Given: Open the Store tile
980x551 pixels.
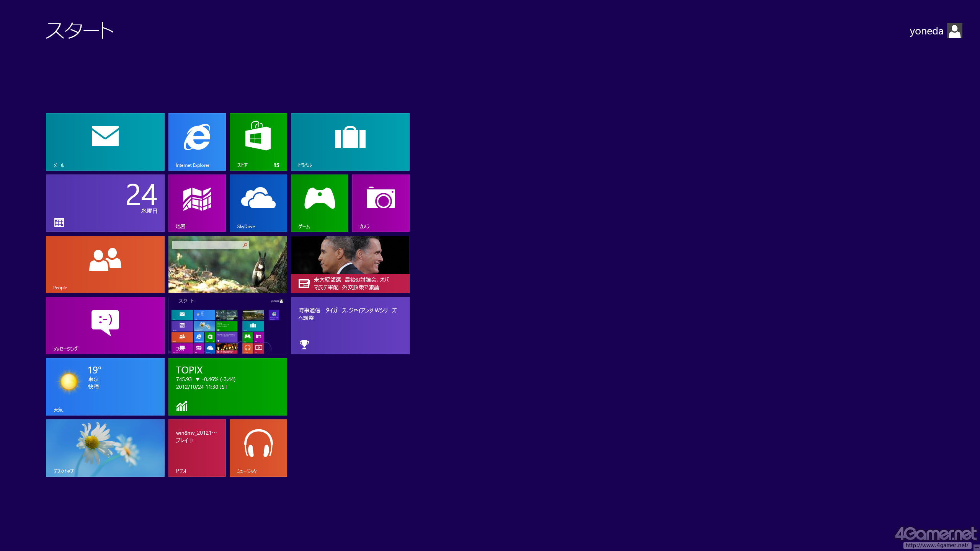Looking at the screenshot, I should pos(258,142).
